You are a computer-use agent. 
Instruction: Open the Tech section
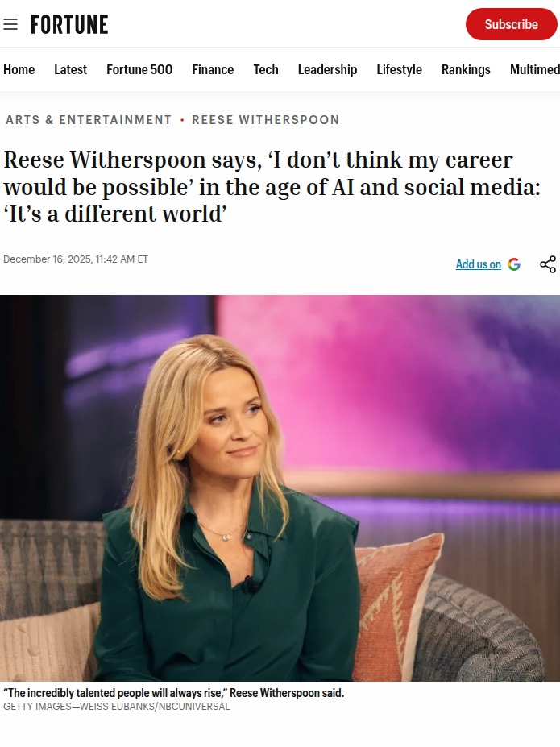point(266,69)
